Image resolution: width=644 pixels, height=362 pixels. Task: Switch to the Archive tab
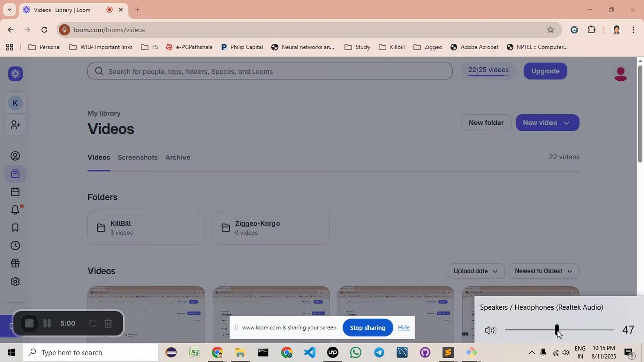(177, 157)
